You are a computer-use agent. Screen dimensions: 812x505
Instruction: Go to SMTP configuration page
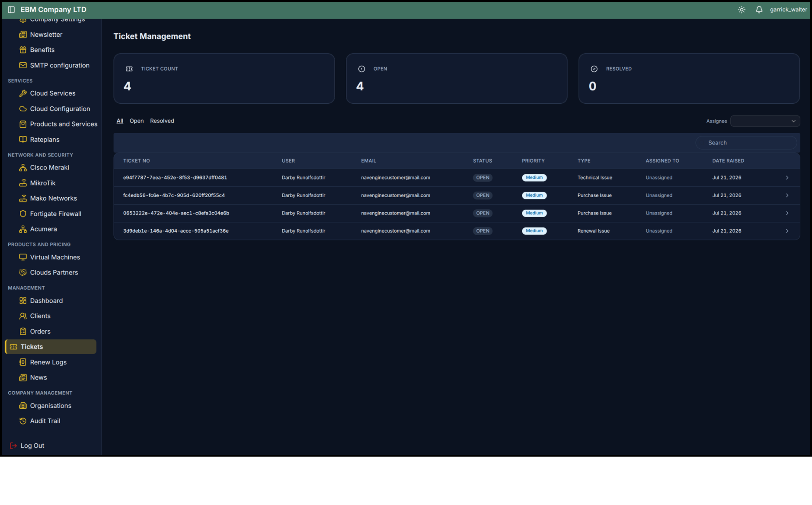pyautogui.click(x=60, y=65)
